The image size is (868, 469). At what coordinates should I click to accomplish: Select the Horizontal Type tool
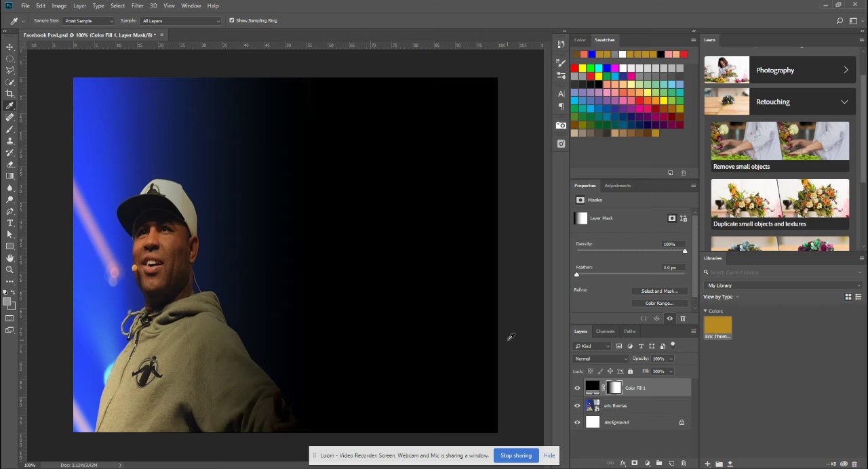[9, 223]
